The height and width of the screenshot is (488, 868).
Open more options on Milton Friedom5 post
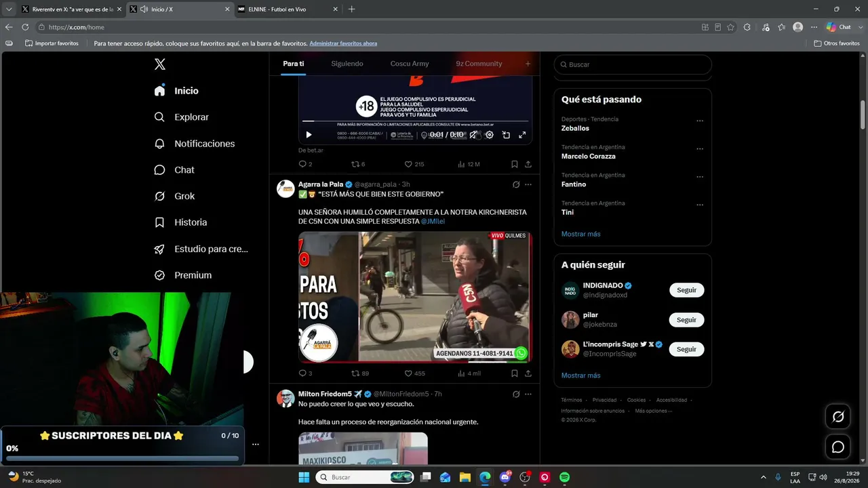528,394
